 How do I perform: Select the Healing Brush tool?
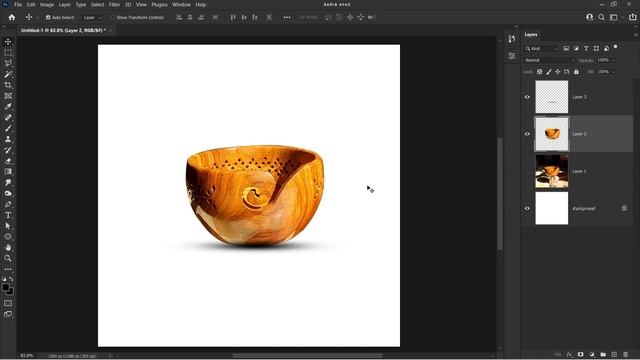point(8,118)
